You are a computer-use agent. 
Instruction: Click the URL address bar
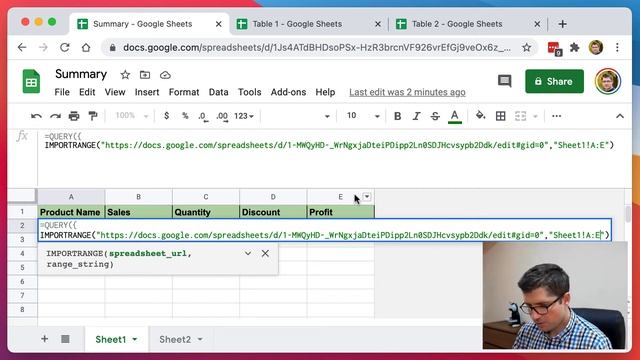pos(316,48)
